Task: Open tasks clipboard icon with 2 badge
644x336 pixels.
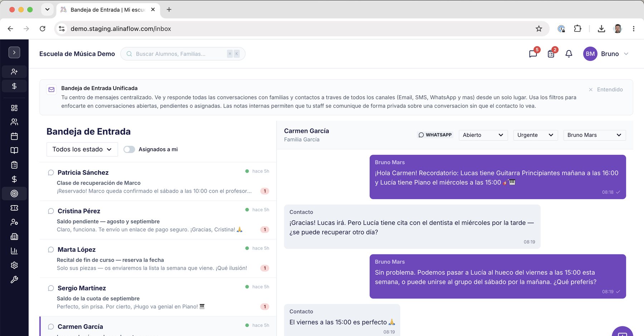Action: coord(551,54)
